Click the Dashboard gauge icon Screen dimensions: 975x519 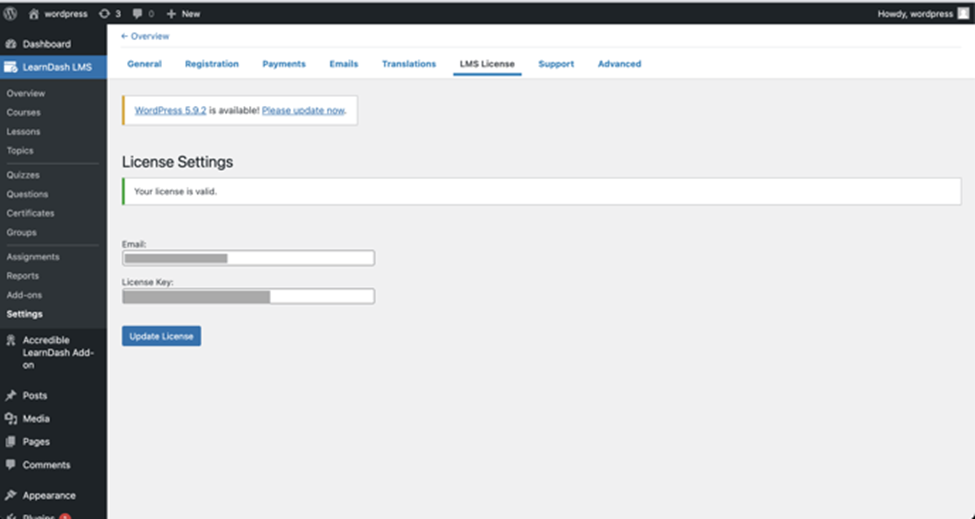coord(11,44)
